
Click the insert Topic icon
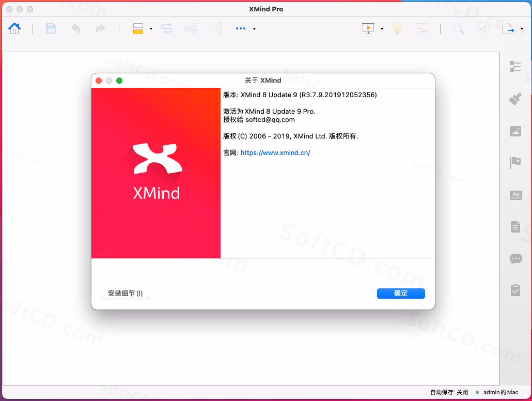pos(137,28)
